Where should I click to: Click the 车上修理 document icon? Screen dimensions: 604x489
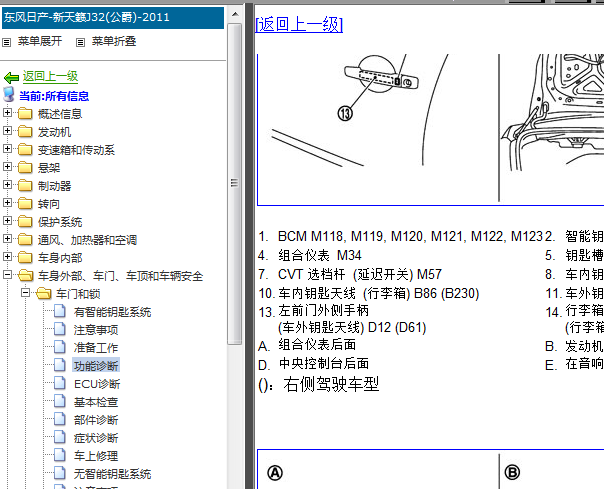pos(60,455)
